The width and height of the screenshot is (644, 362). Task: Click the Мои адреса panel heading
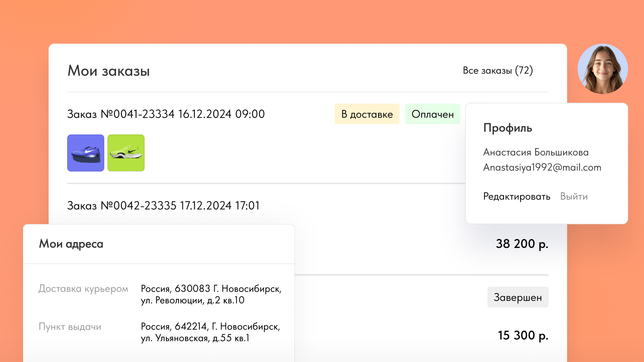point(71,244)
